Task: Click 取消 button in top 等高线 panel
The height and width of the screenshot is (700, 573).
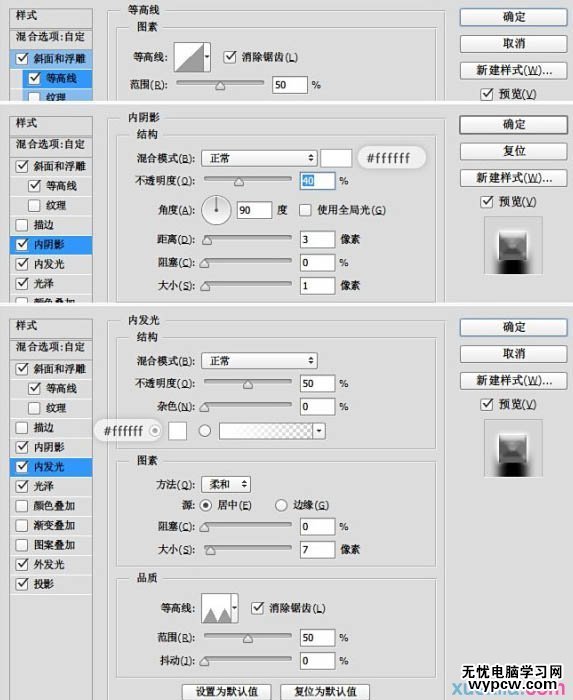Action: coord(514,43)
